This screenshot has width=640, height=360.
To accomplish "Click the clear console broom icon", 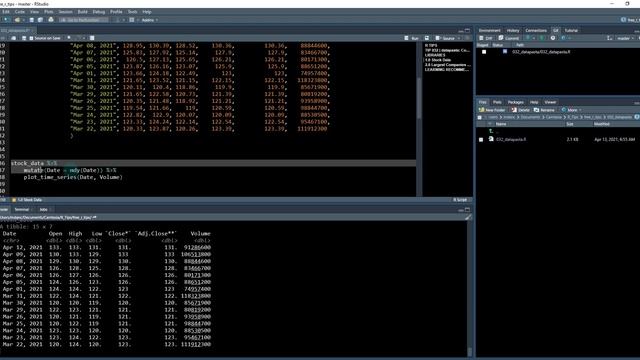I will (468, 217).
